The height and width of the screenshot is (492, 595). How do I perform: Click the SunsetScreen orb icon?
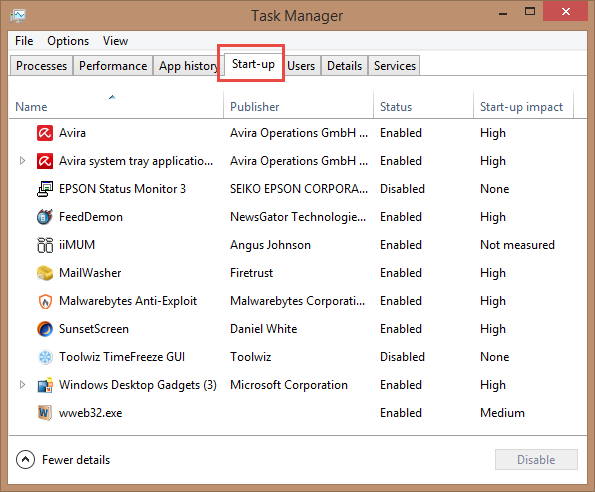(45, 329)
